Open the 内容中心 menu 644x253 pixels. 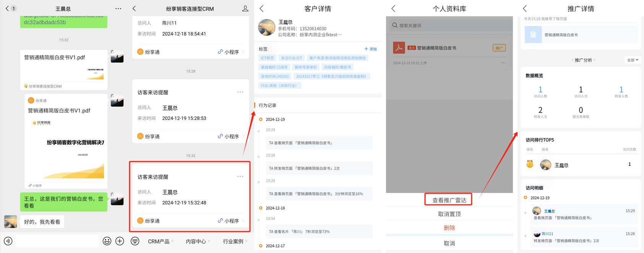tap(198, 242)
